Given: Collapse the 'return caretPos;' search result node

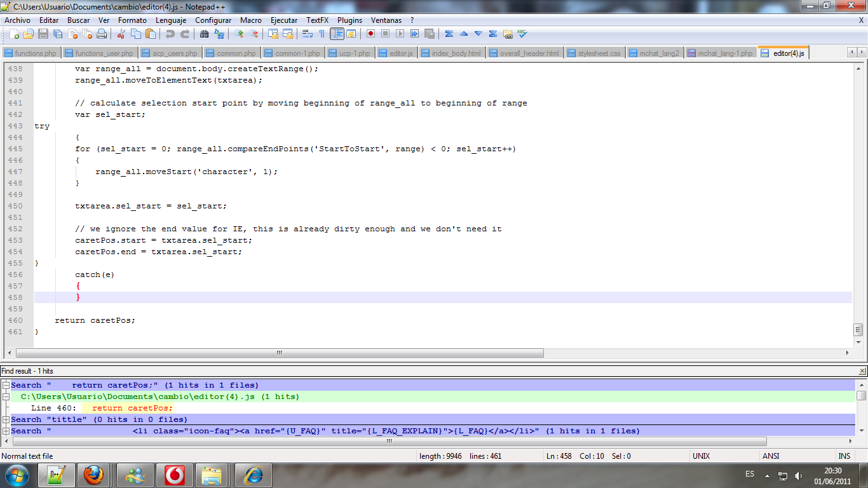Looking at the screenshot, I should pyautogui.click(x=6, y=385).
